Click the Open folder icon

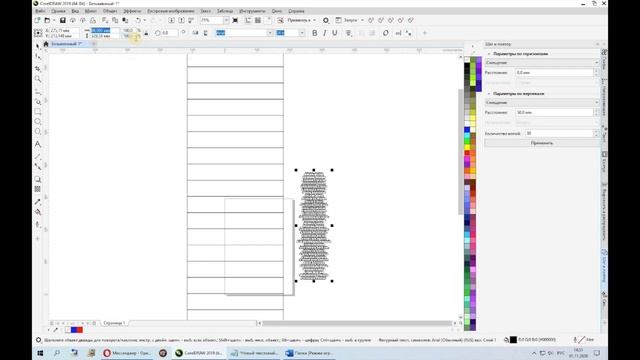pyautogui.click(x=47, y=20)
